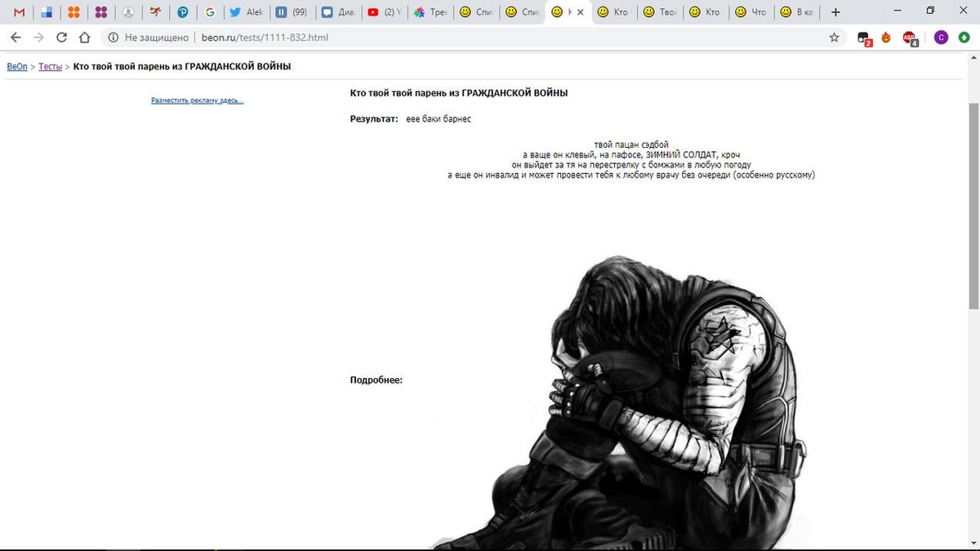Click the 'Подробнее:' label

(x=376, y=380)
